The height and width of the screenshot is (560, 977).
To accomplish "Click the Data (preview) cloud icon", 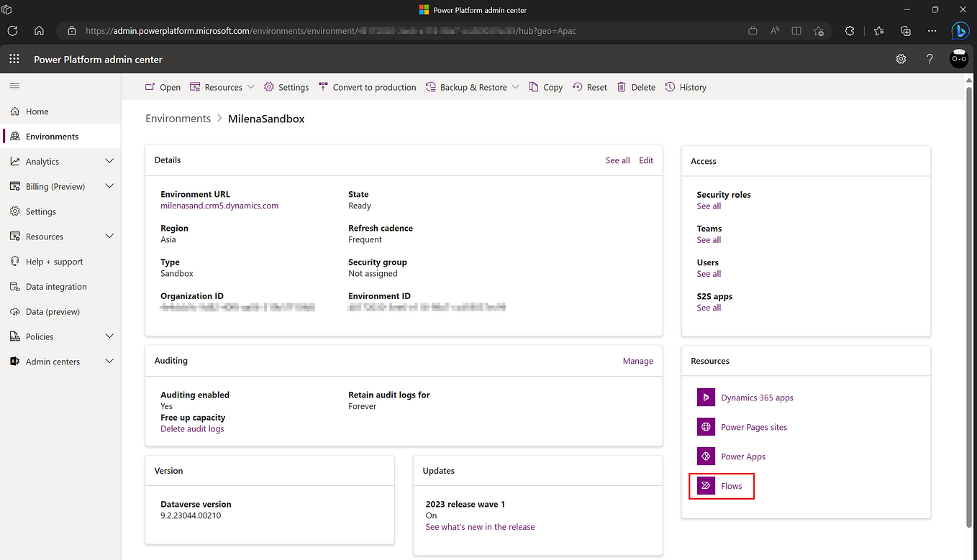I will [x=15, y=312].
